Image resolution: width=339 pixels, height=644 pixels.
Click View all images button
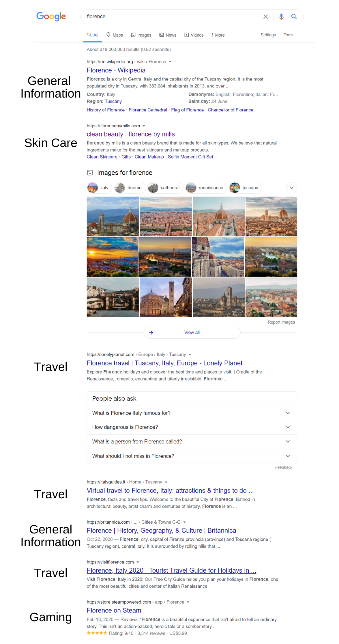[192, 333]
